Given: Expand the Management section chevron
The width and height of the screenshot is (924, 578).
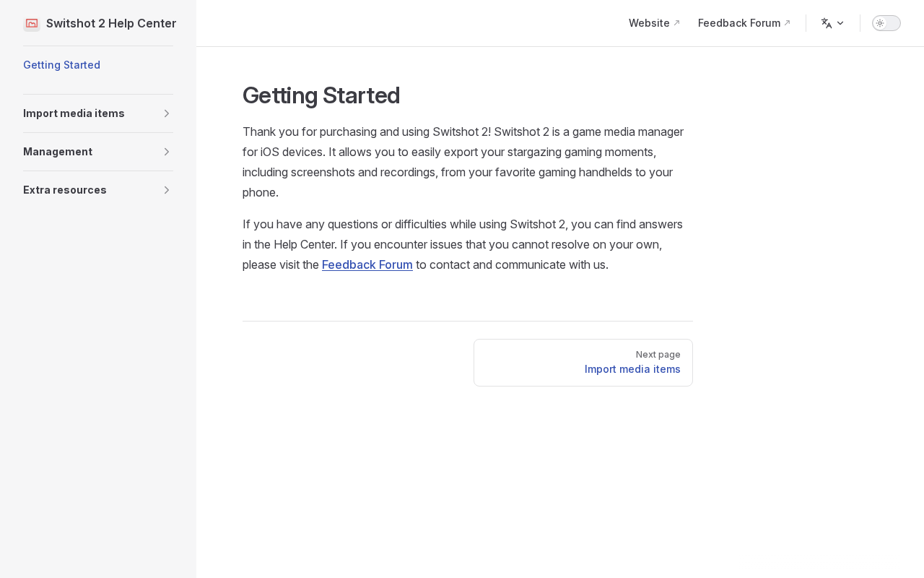Looking at the screenshot, I should click(x=167, y=152).
